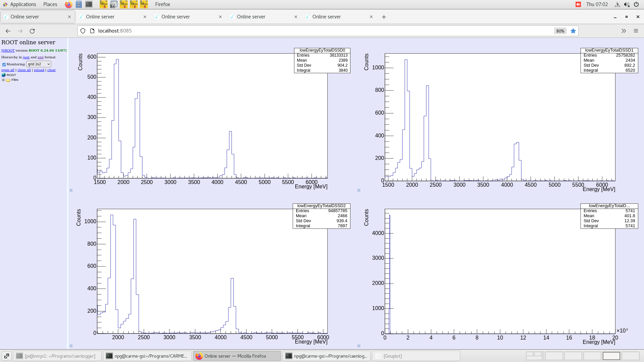
Task: Click the open all link
Action: pyautogui.click(x=7, y=70)
